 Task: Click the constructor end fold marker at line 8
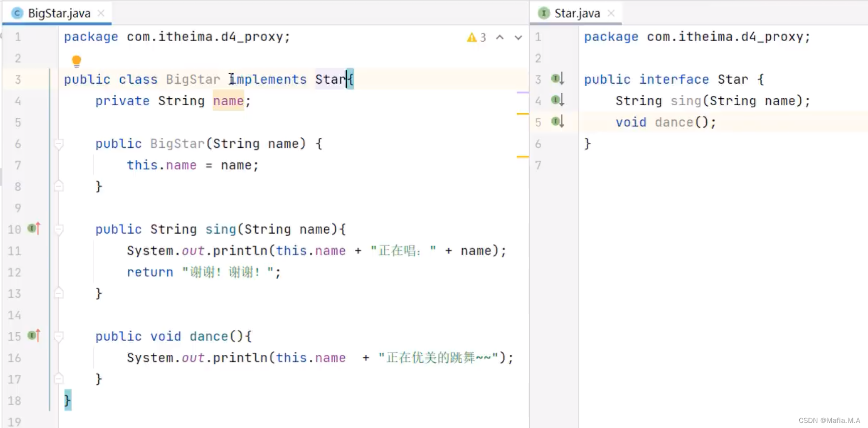click(59, 186)
